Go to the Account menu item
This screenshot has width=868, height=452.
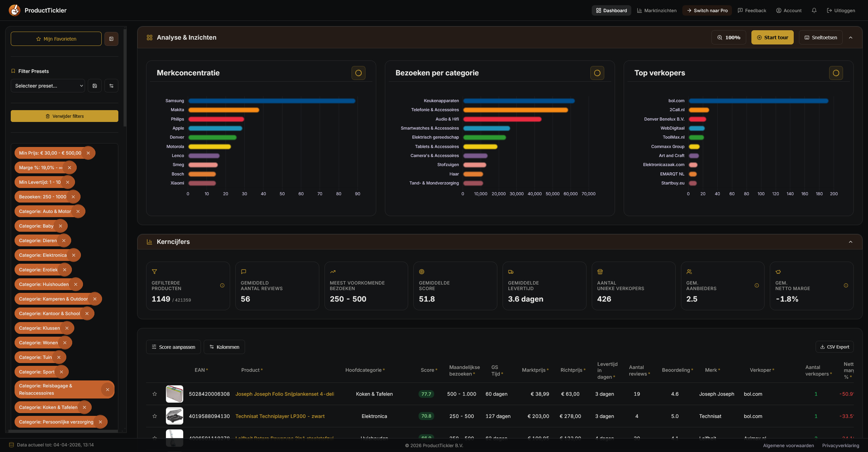tap(789, 10)
